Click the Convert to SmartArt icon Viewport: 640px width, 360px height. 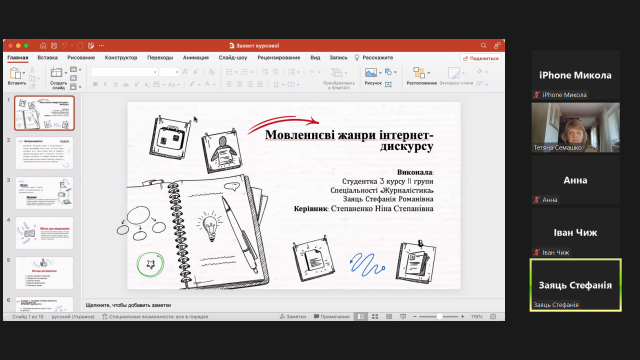click(336, 73)
